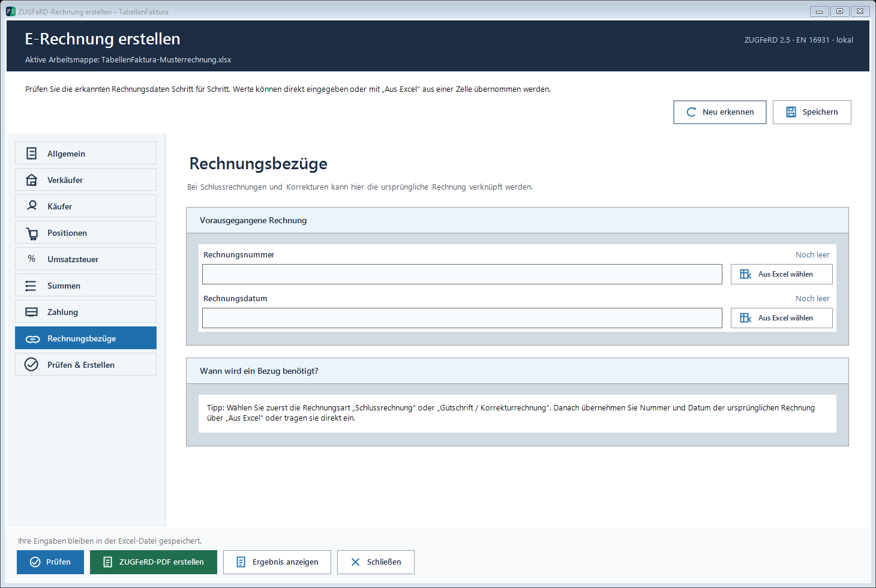Maximize the window from the title bar

click(x=839, y=11)
